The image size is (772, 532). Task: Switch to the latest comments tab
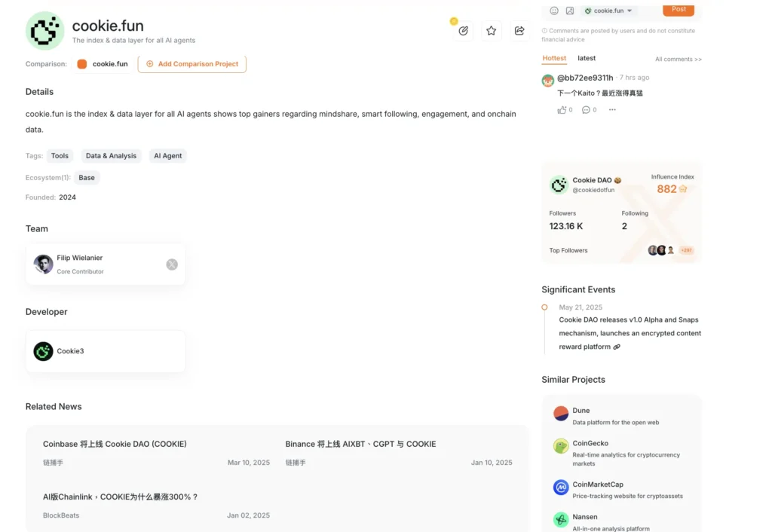click(587, 58)
